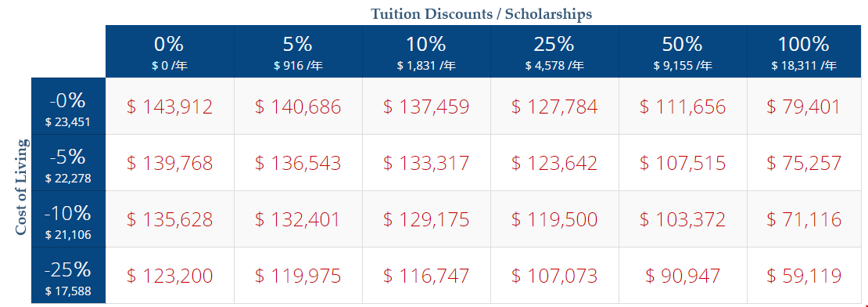Select the 100% tuition discount column header

click(x=805, y=52)
